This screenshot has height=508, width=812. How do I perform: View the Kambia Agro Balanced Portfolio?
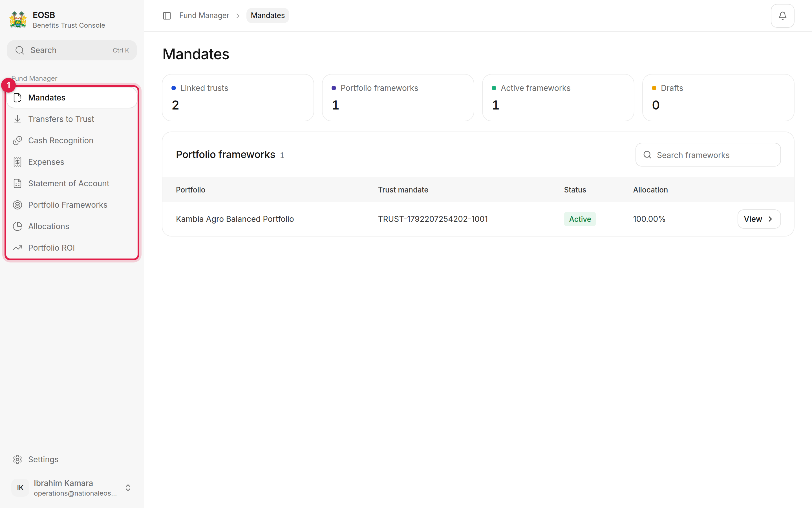click(759, 219)
